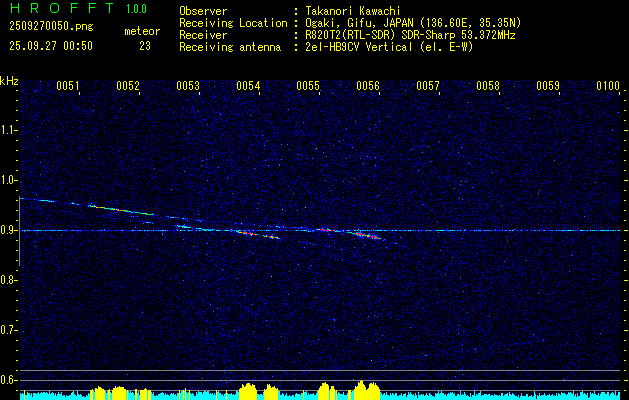Click the 0.7 kHz frequency label
This screenshot has width=629, height=400.
pyautogui.click(x=8, y=331)
